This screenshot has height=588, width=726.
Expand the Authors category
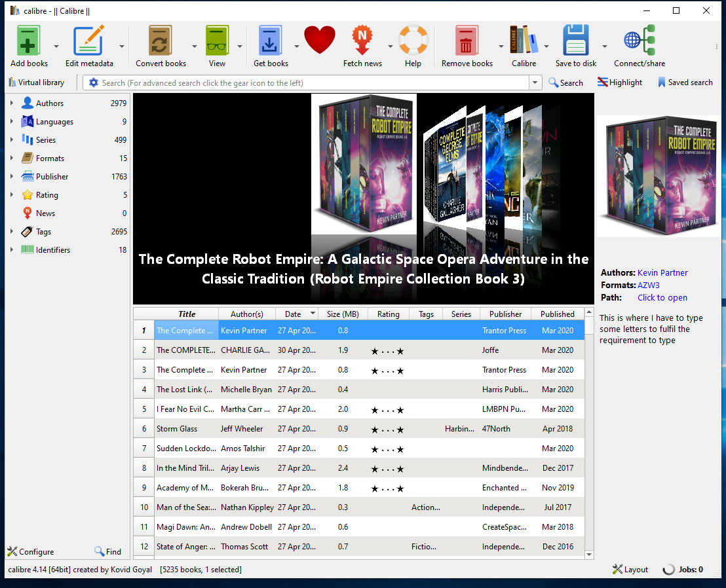coord(12,103)
